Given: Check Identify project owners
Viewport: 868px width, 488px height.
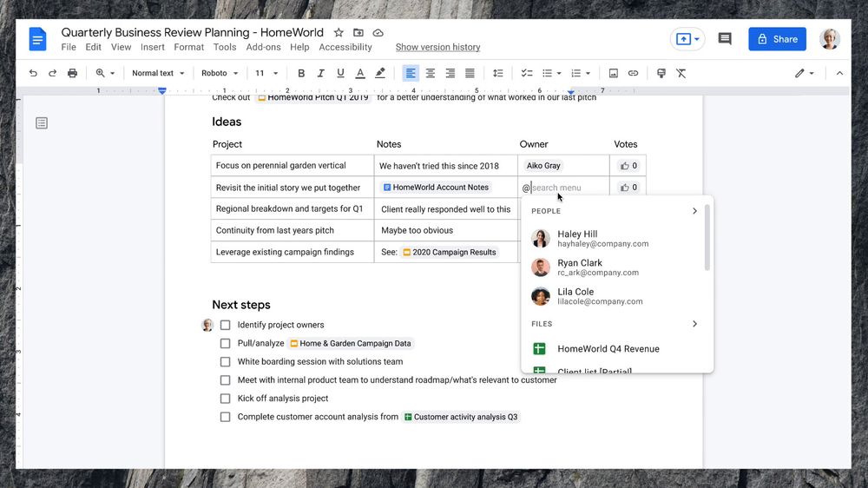Looking at the screenshot, I should [x=226, y=325].
